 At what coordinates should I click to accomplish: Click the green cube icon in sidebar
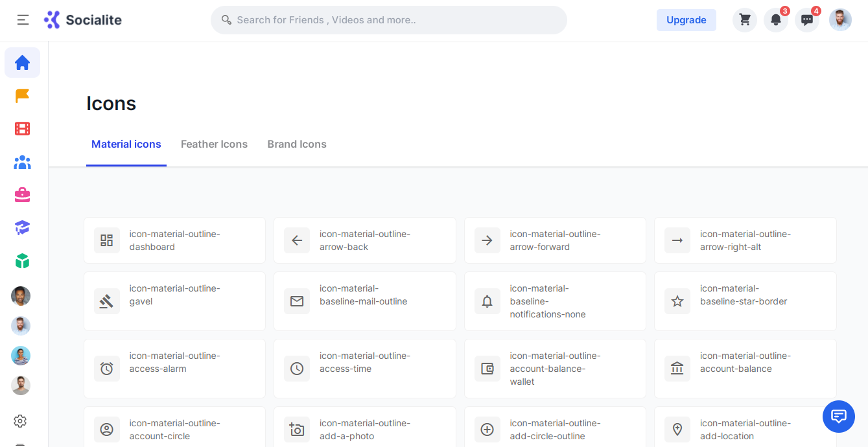point(23,261)
